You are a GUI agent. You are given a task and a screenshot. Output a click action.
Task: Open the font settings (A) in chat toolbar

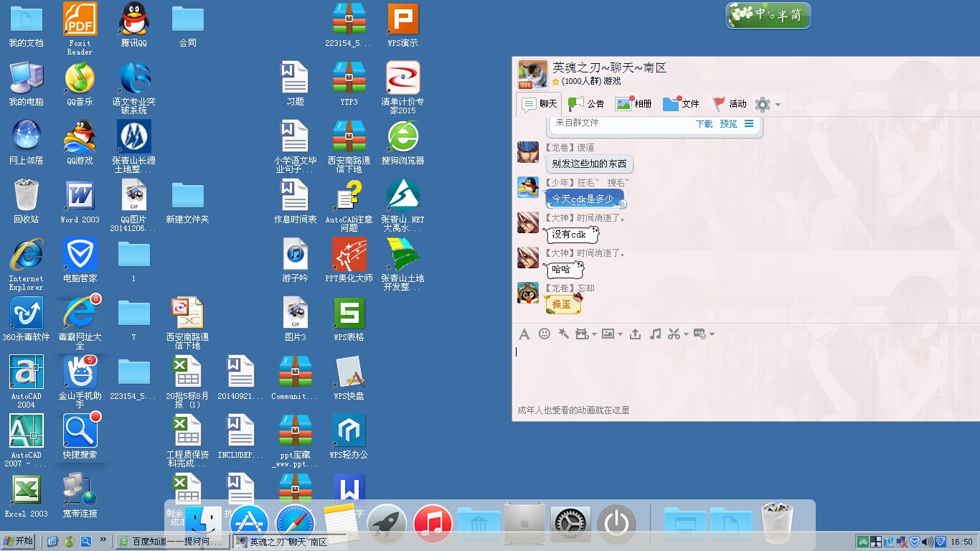tap(524, 334)
